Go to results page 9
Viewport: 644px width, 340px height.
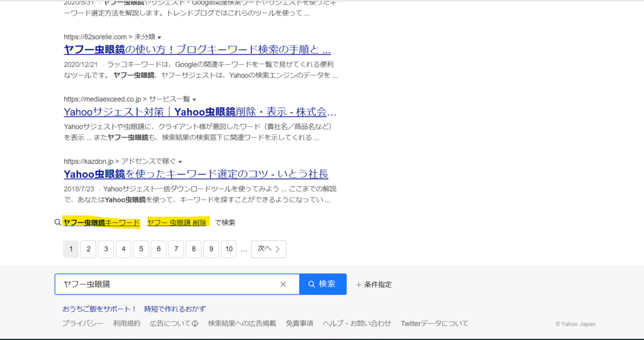pos(211,249)
